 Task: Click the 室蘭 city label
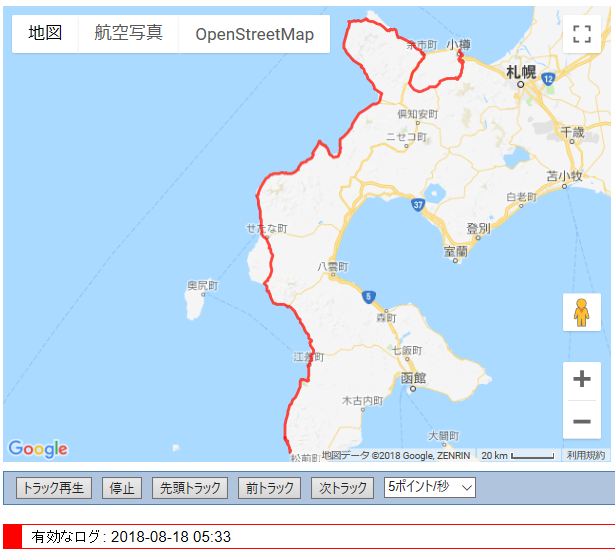(x=455, y=251)
